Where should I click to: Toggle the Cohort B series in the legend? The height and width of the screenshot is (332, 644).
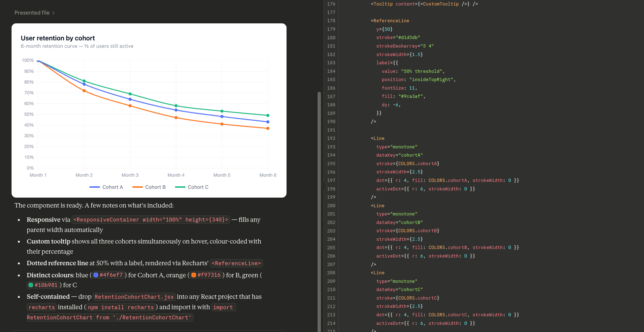[x=155, y=187]
